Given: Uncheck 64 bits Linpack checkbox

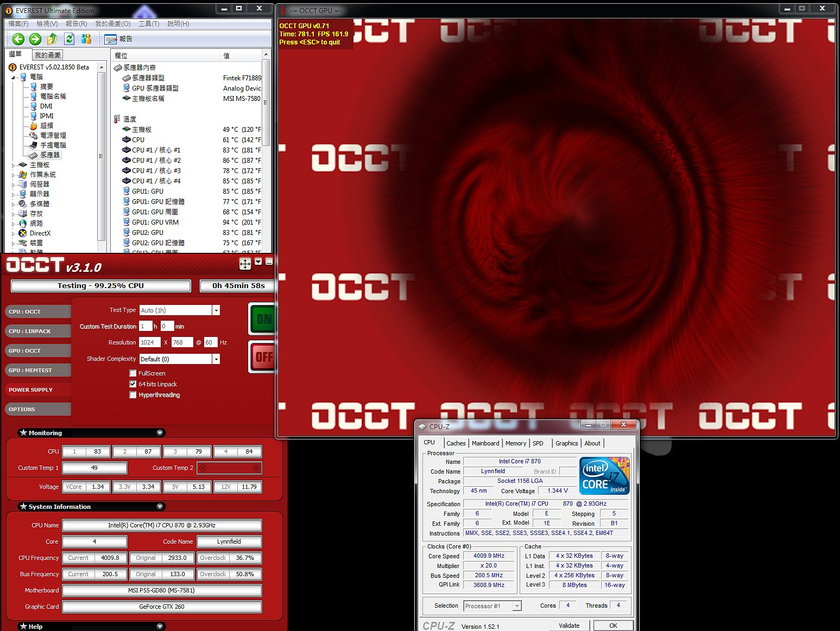Looking at the screenshot, I should [133, 384].
